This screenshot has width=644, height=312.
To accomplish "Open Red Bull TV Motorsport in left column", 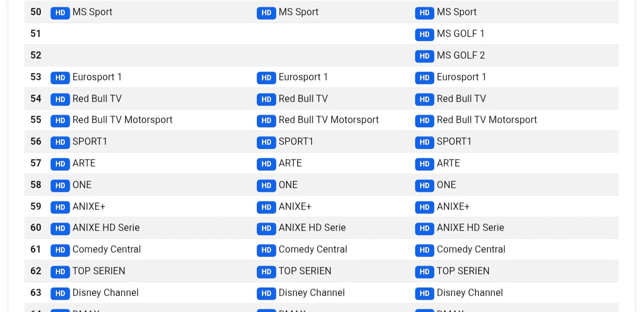I will pyautogui.click(x=122, y=120).
